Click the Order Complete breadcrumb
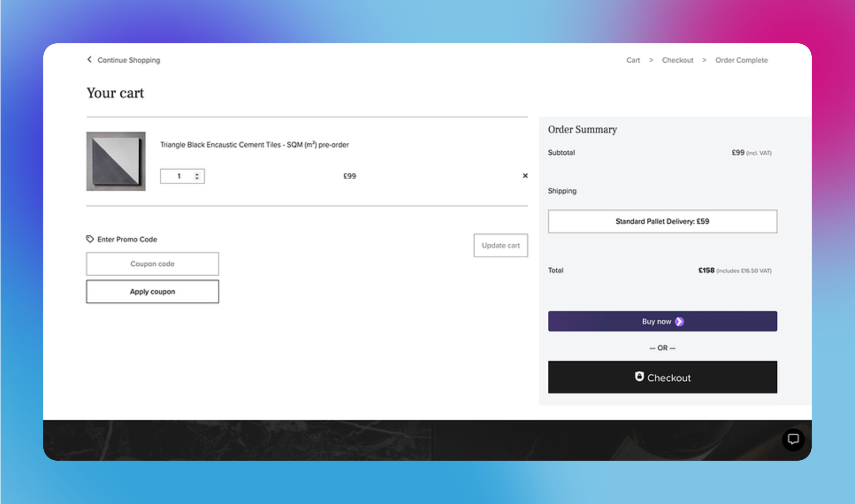Screen dimensions: 855x504 pyautogui.click(x=741, y=60)
